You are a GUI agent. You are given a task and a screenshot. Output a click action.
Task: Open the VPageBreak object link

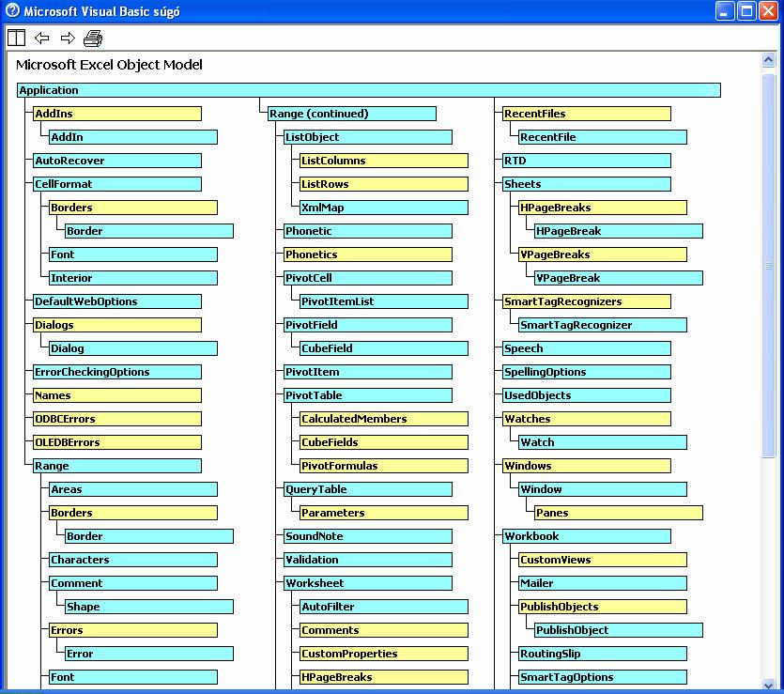pos(619,278)
